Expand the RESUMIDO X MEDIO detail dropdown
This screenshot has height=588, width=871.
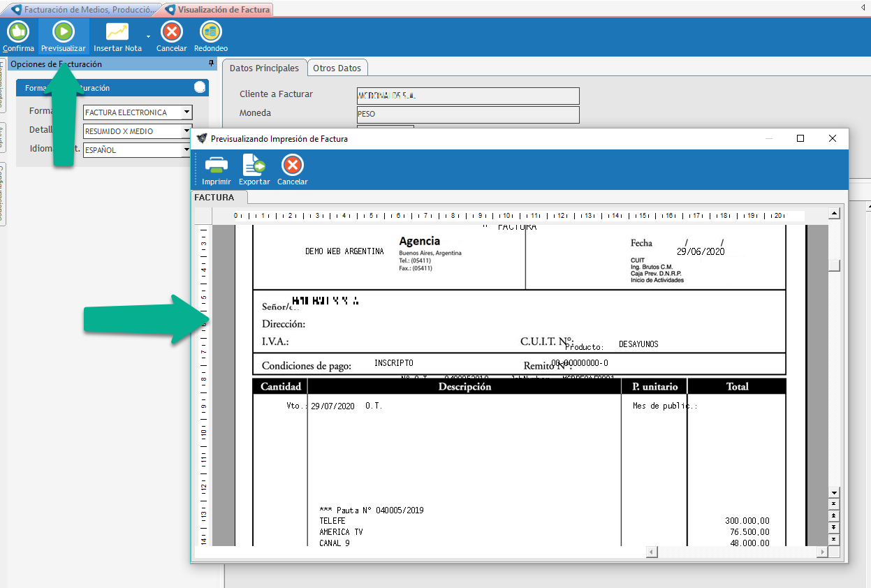tap(186, 131)
